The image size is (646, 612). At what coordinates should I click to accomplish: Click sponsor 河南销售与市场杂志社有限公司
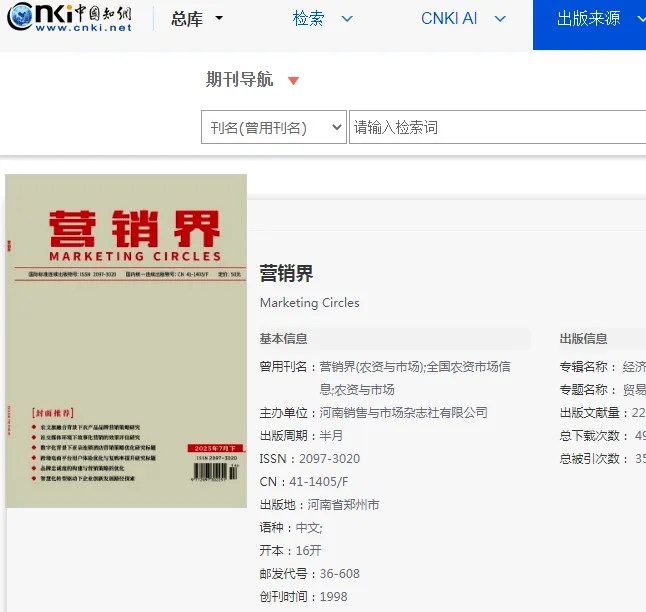[x=403, y=413]
